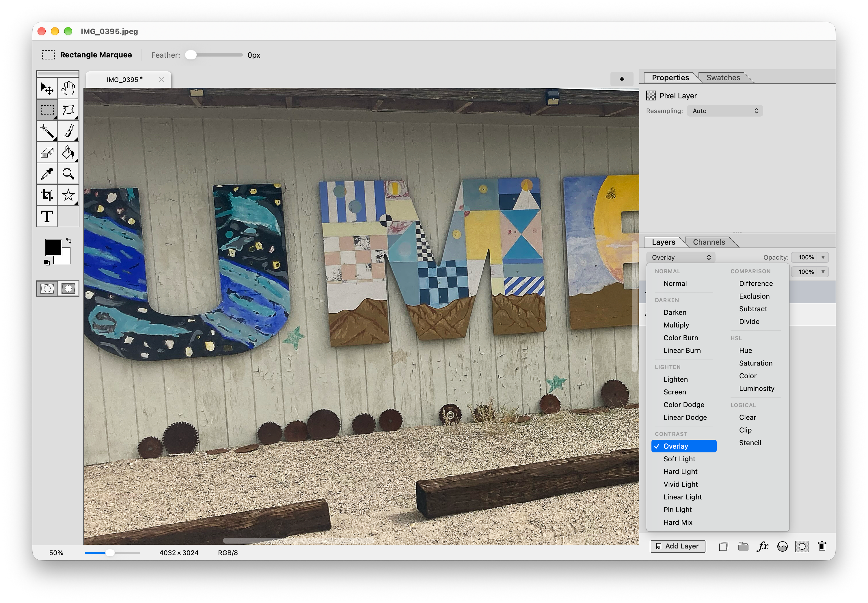Create an adjustment layer icon
The width and height of the screenshot is (868, 603).
782,546
